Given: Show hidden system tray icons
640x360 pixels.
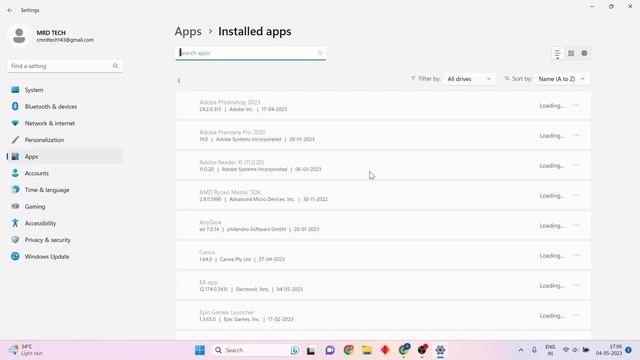Looking at the screenshot, I should click(x=520, y=350).
